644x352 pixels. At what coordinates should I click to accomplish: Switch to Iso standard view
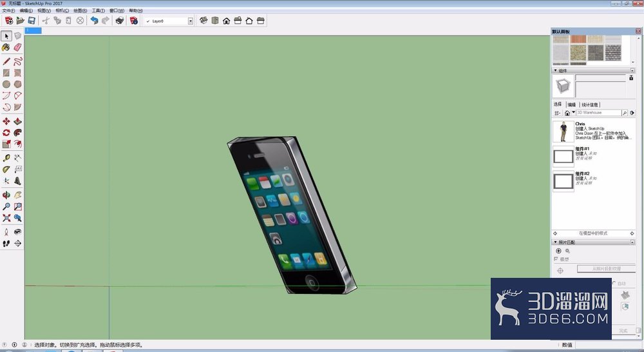pos(204,21)
